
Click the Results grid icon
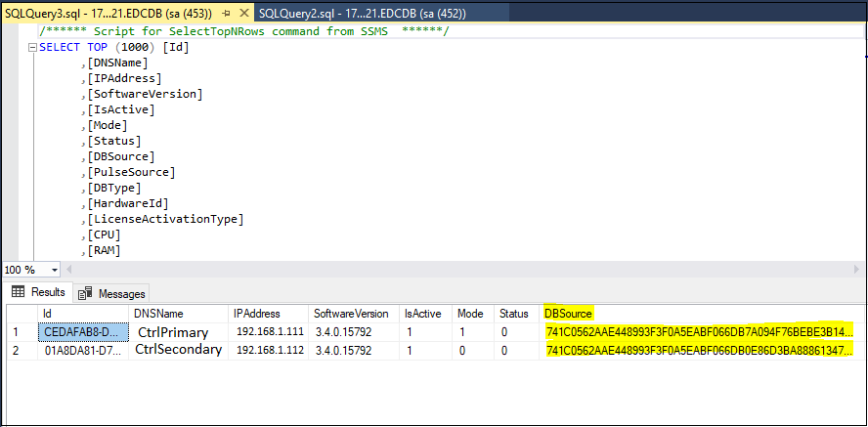tap(19, 292)
